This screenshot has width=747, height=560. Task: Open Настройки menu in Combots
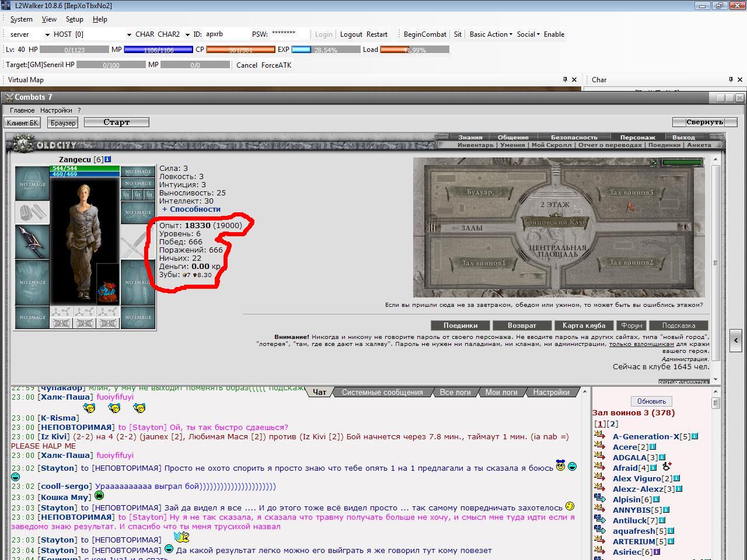56,110
